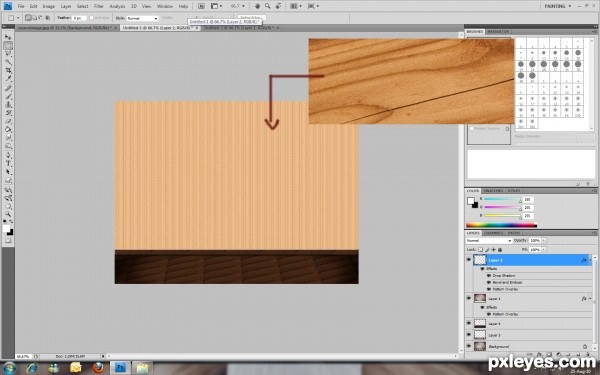Open the Image menu
600x375 pixels.
click(49, 6)
